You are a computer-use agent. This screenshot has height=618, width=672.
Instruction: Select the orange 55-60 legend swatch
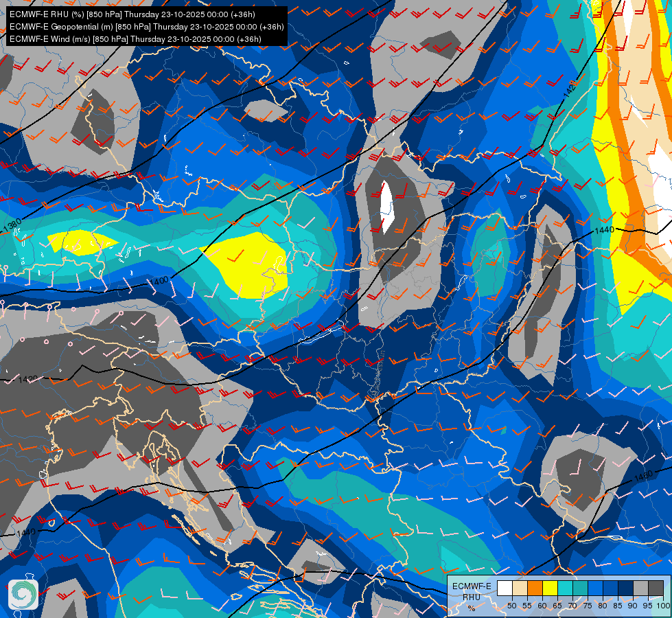pyautogui.click(x=535, y=588)
